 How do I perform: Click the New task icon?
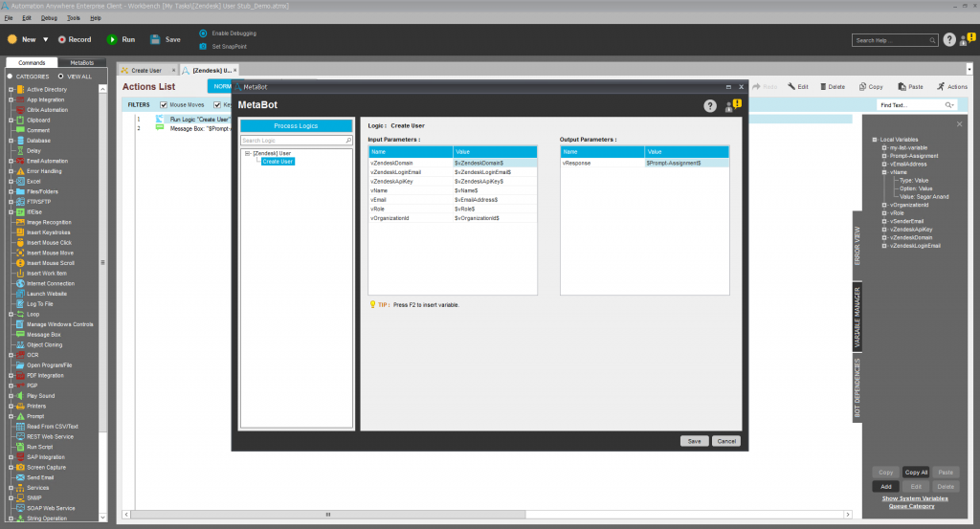[12, 39]
